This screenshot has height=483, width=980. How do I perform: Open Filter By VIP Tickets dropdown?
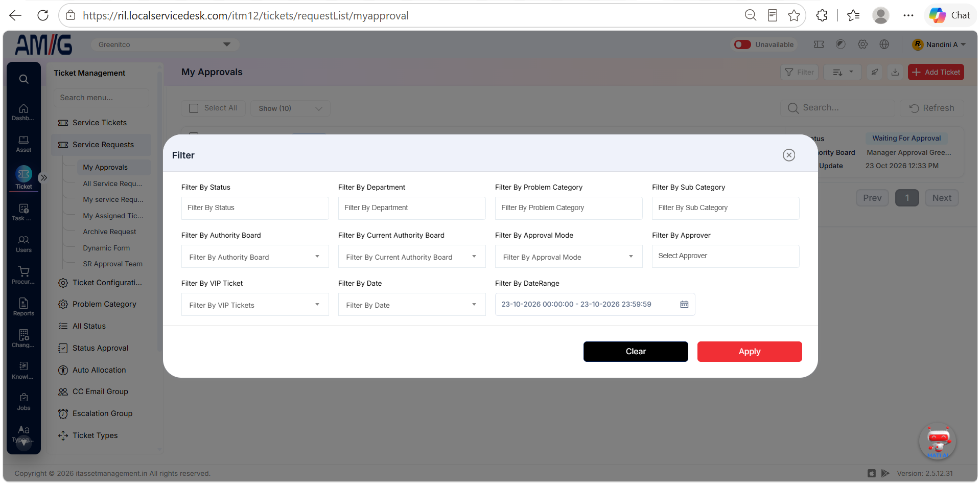tap(255, 305)
